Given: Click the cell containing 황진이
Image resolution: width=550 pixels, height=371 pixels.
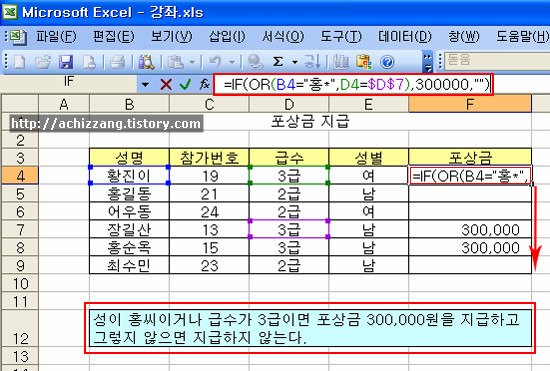Looking at the screenshot, I should 129,176.
